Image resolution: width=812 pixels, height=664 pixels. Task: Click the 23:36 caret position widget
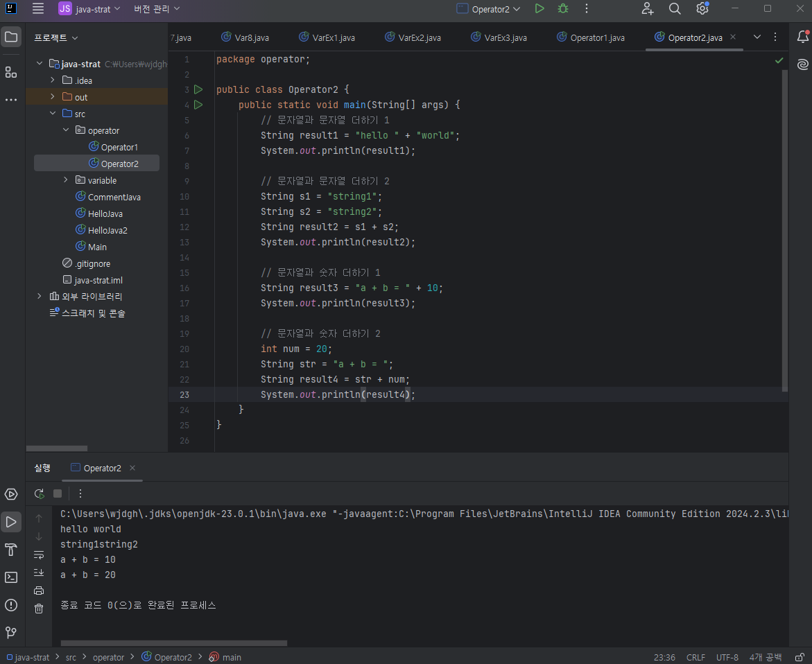coord(664,657)
